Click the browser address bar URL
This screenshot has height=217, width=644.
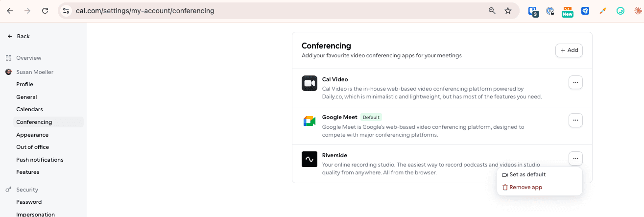click(145, 11)
